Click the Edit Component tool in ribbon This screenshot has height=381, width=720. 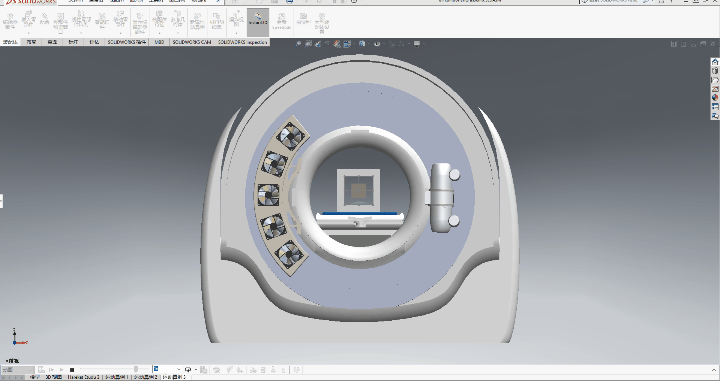[10, 22]
